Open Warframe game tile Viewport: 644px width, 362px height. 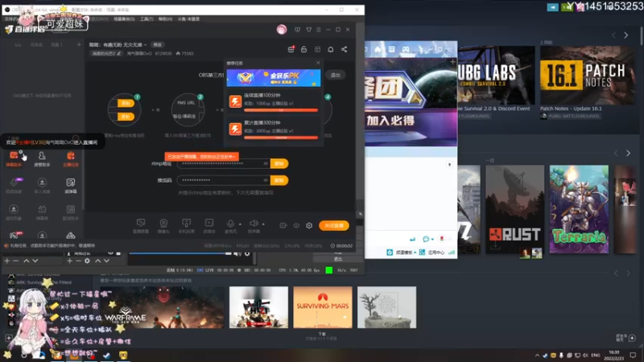[x=163, y=307]
